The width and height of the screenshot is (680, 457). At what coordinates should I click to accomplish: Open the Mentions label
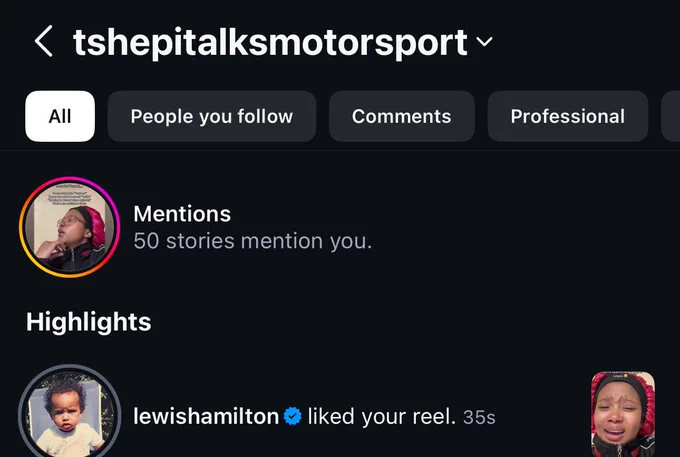(x=182, y=214)
